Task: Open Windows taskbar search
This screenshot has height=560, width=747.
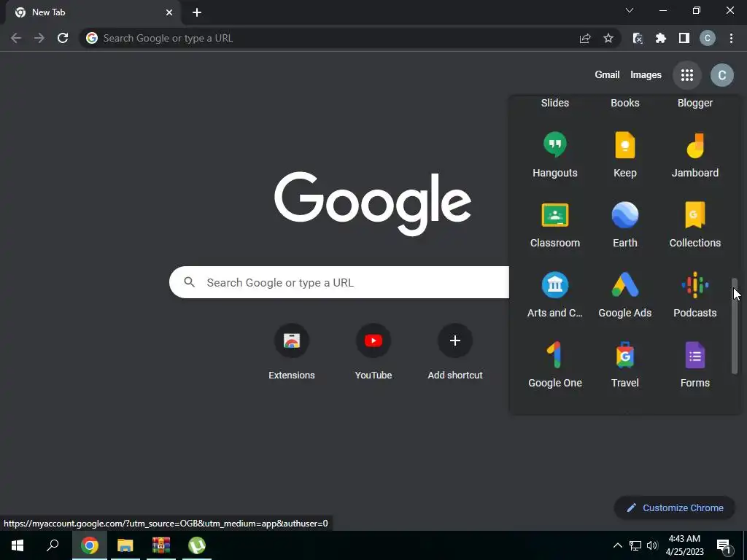Action: pyautogui.click(x=53, y=545)
